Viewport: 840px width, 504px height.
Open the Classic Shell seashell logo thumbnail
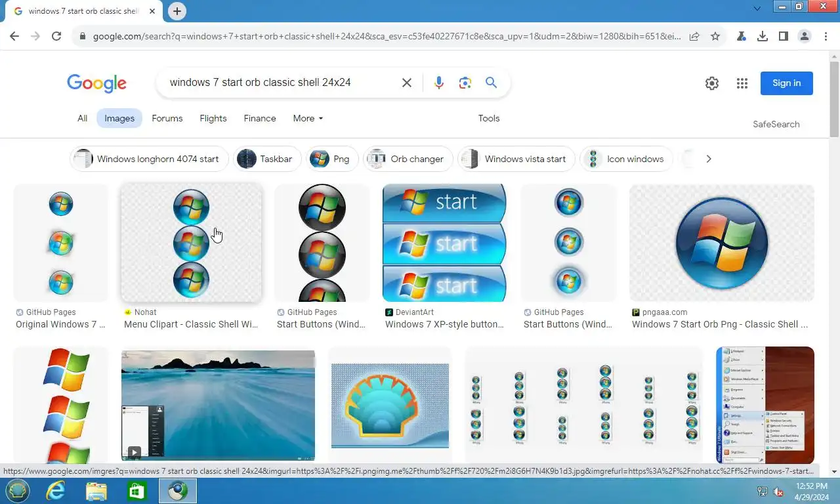[390, 406]
